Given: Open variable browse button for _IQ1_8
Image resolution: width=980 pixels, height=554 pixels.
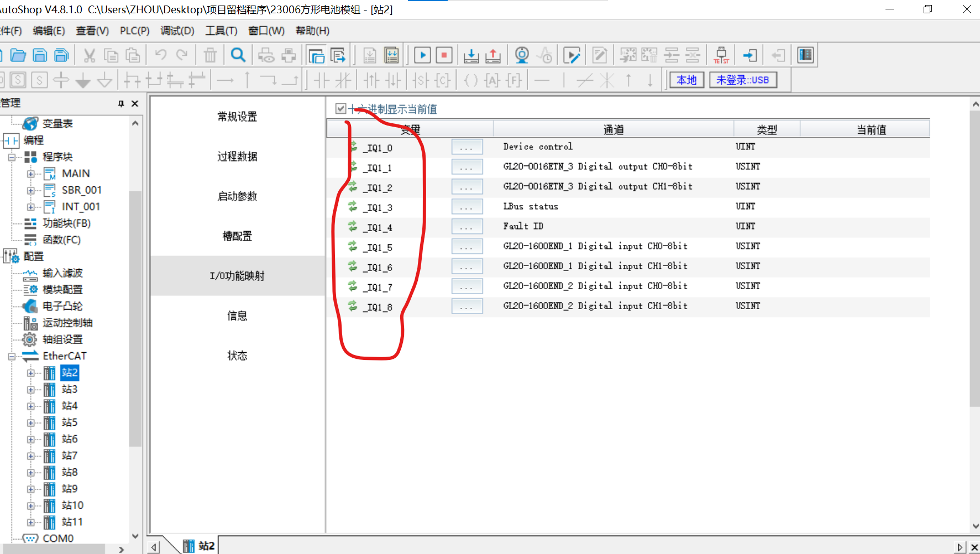Looking at the screenshot, I should coord(467,306).
